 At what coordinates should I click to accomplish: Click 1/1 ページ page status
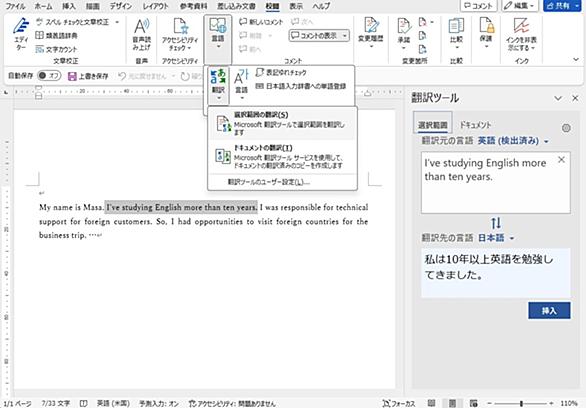click(x=17, y=404)
